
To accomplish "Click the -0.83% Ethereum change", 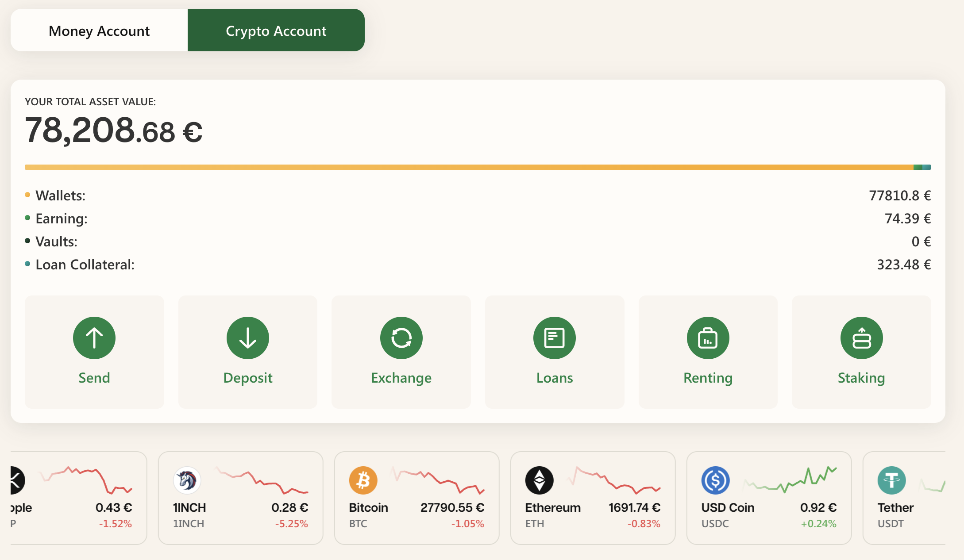I will tap(644, 524).
